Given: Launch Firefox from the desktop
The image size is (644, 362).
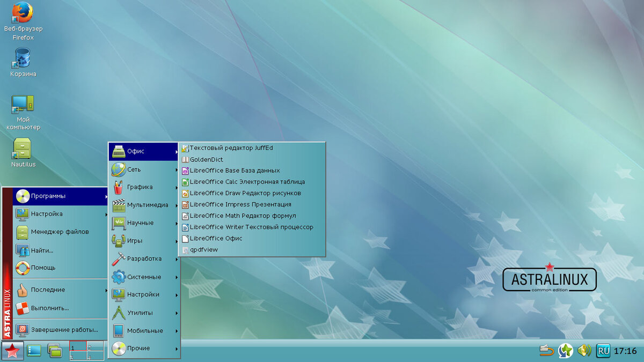Looking at the screenshot, I should coord(21,16).
